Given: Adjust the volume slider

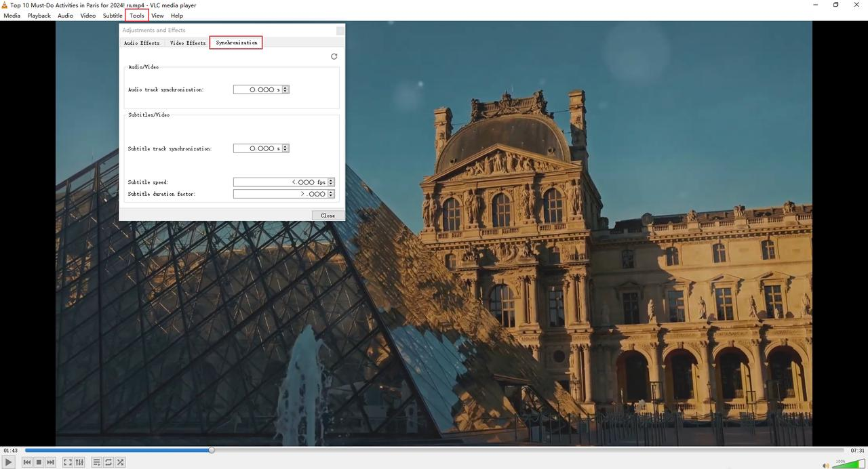Looking at the screenshot, I should [848, 464].
